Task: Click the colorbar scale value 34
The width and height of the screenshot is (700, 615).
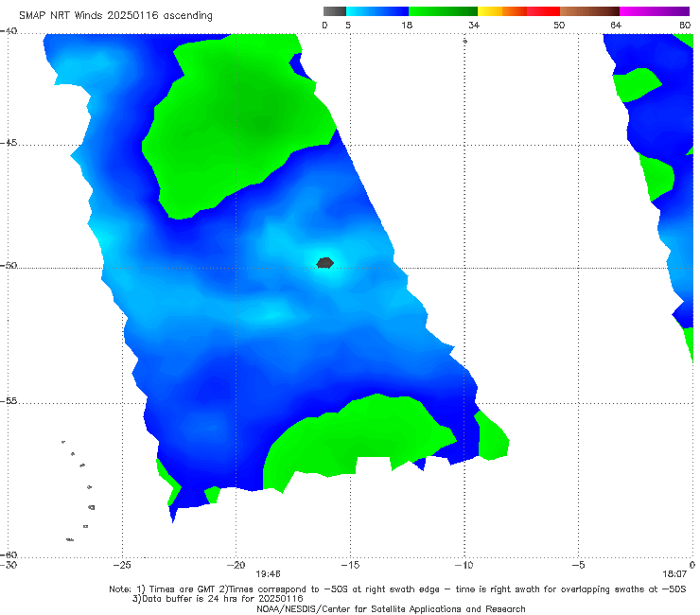Action: pos(474,26)
